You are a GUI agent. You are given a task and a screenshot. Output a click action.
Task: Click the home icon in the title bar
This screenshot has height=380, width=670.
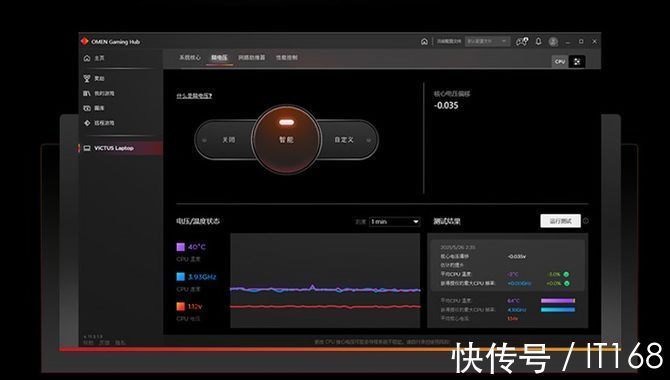424,41
